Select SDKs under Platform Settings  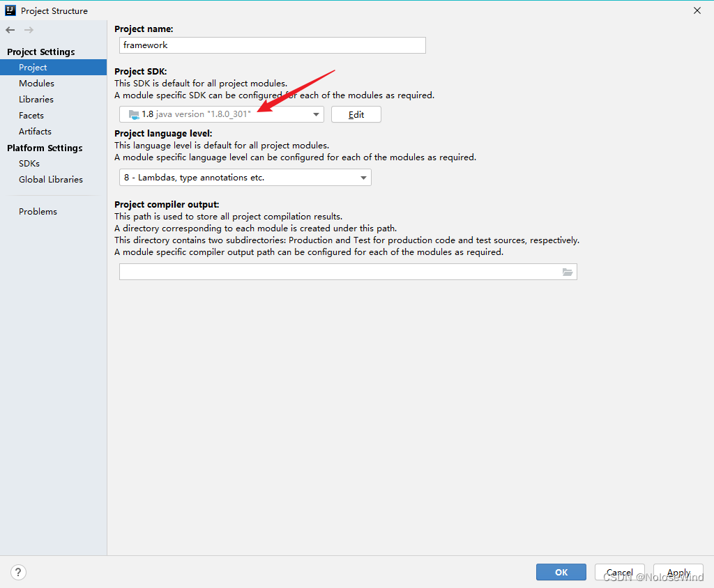coord(29,163)
